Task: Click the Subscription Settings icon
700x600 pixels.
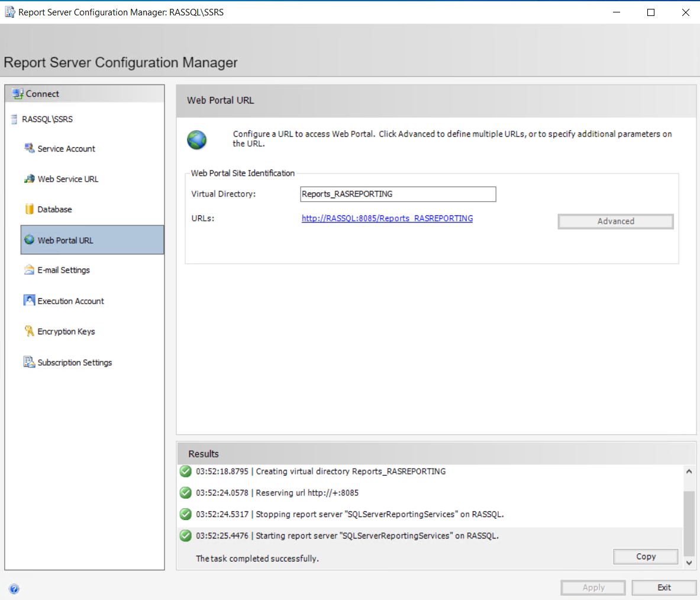Action: [x=29, y=362]
